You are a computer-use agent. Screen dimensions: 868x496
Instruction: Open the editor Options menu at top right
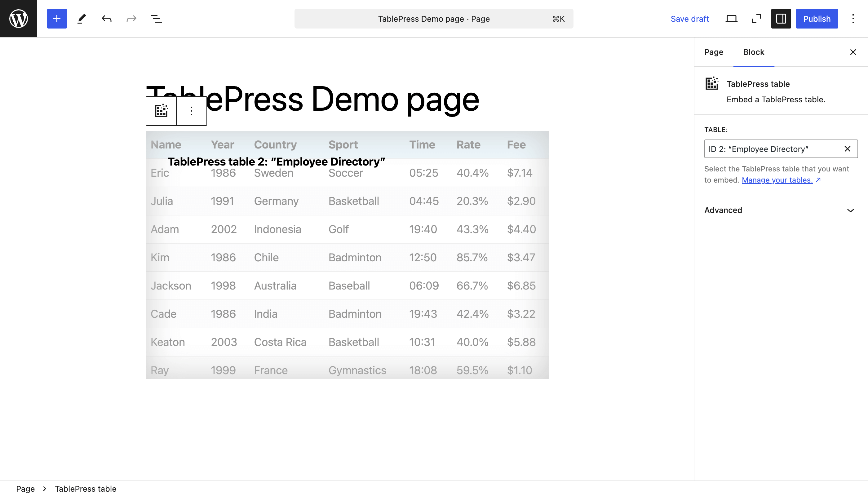(x=853, y=18)
